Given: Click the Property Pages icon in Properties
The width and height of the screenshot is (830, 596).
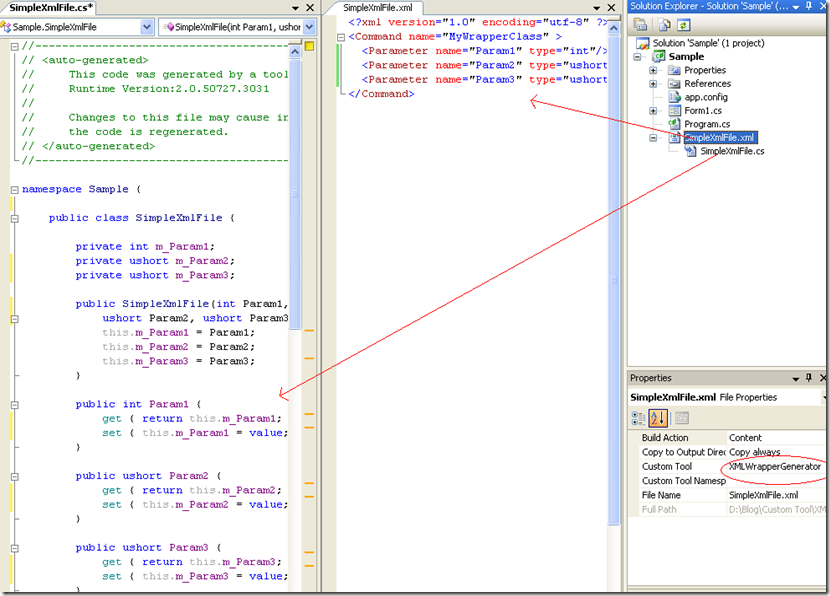Looking at the screenshot, I should click(682, 418).
